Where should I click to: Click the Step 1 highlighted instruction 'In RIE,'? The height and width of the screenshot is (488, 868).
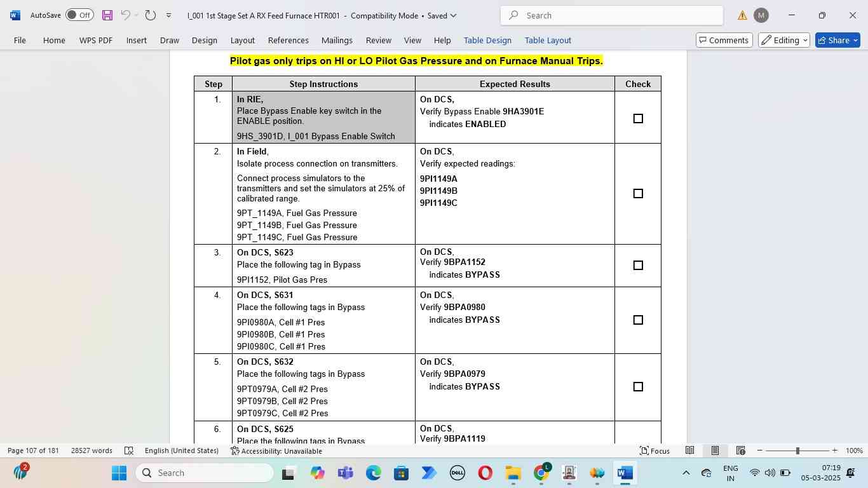click(250, 100)
